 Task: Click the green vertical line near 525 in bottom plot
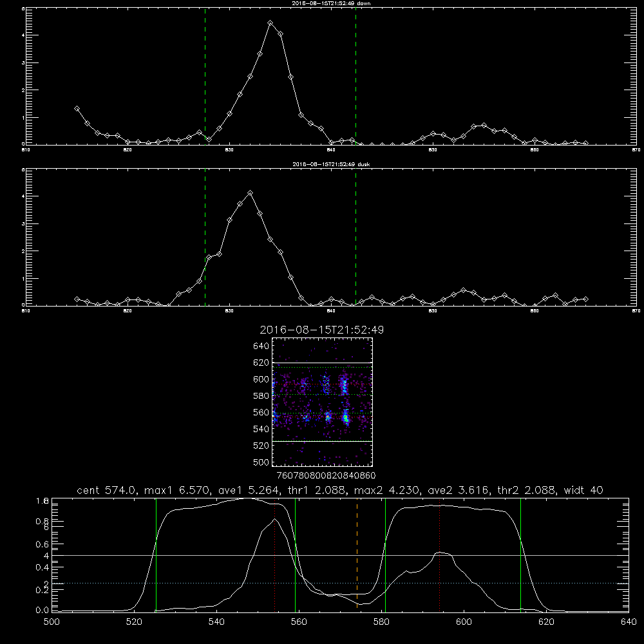[156, 554]
